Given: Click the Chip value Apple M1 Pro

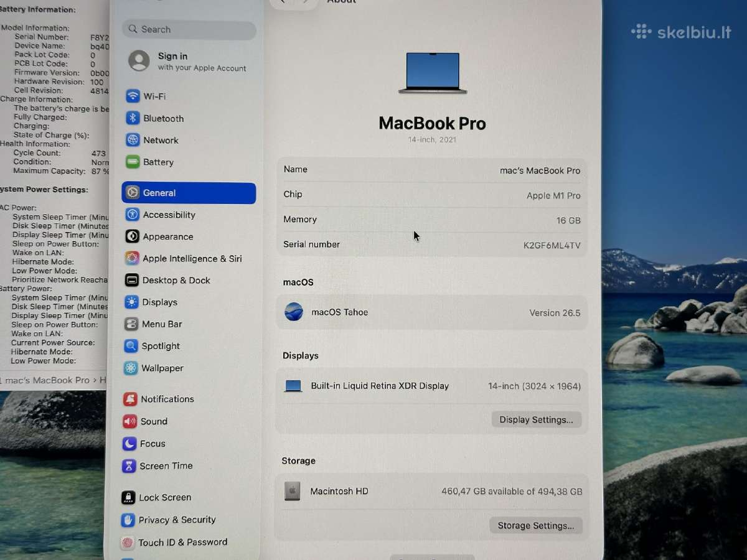Looking at the screenshot, I should point(553,195).
